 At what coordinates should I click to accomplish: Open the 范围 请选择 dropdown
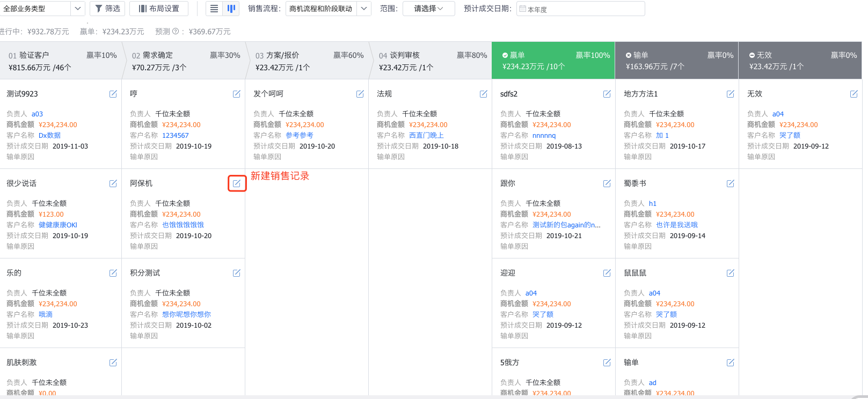point(428,9)
